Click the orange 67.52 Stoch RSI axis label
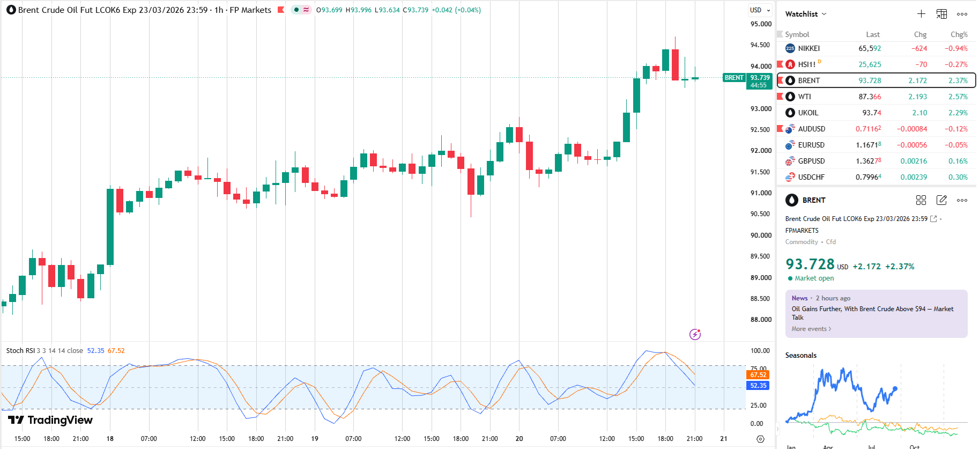Image resolution: width=980 pixels, height=449 pixels. (758, 374)
